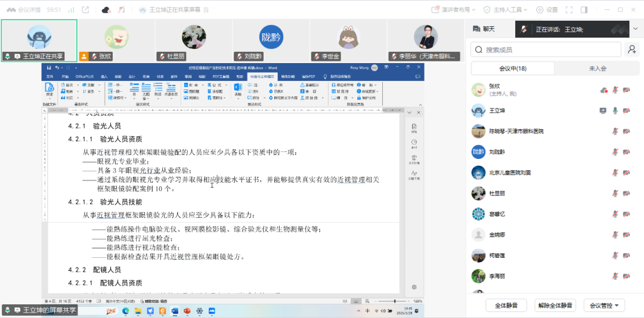The width and height of the screenshot is (644, 318).
Task: Click the 解除全体静音 button
Action: 555,305
